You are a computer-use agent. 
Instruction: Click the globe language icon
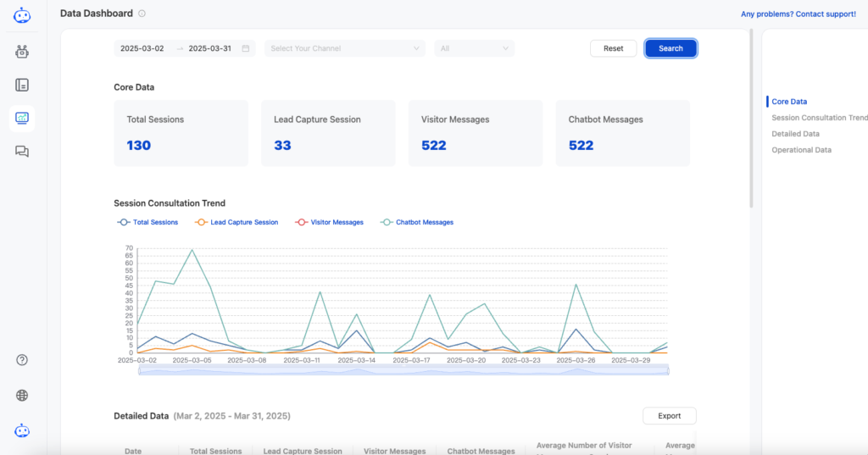tap(22, 395)
